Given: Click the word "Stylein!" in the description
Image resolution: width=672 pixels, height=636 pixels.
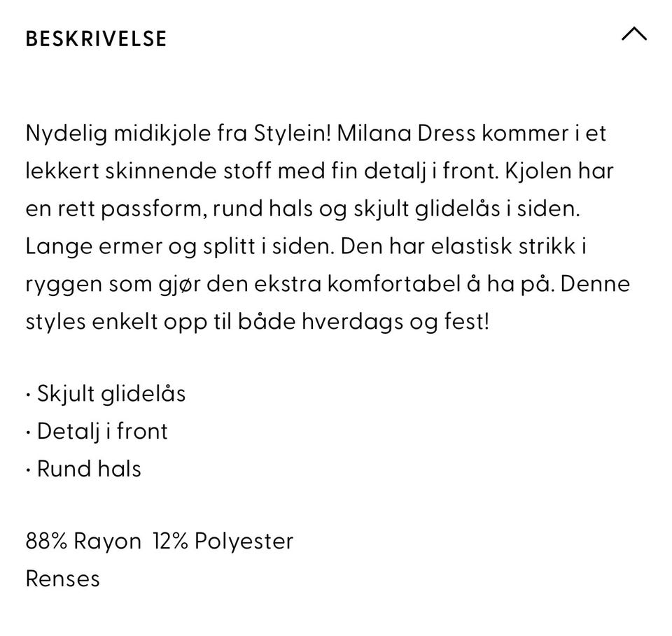Looking at the screenshot, I should [x=293, y=134].
